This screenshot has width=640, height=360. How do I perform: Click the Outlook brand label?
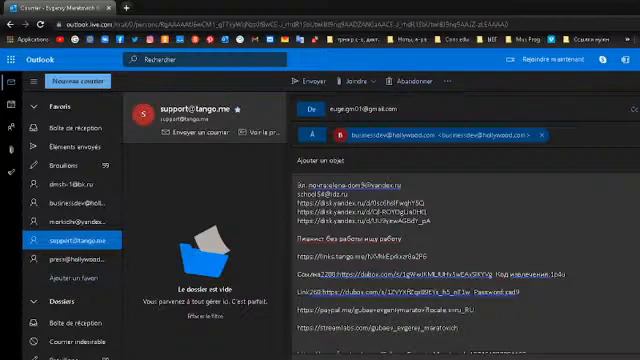tap(40, 60)
